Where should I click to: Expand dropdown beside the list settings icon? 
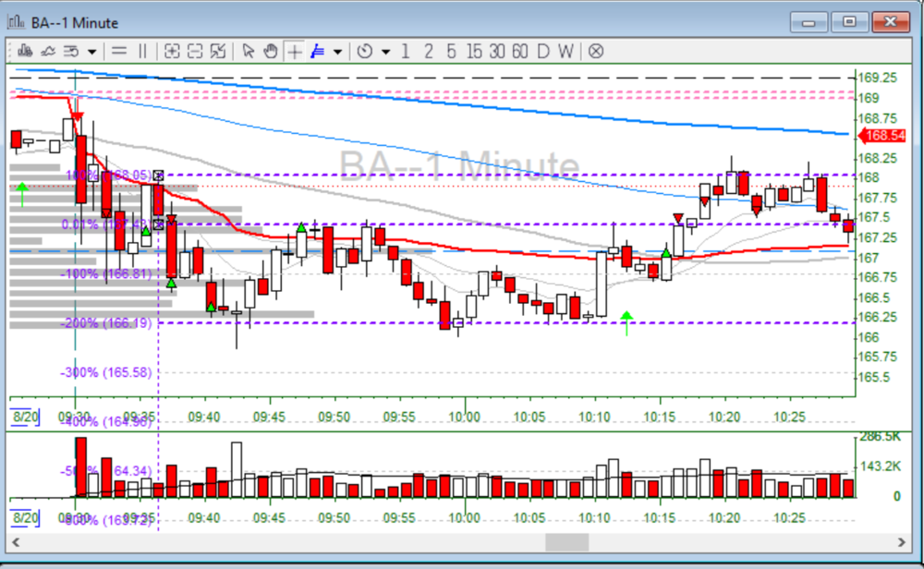pyautogui.click(x=91, y=52)
